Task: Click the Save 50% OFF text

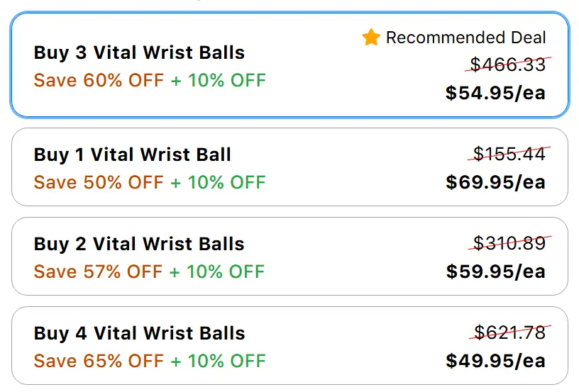Action: point(99,182)
